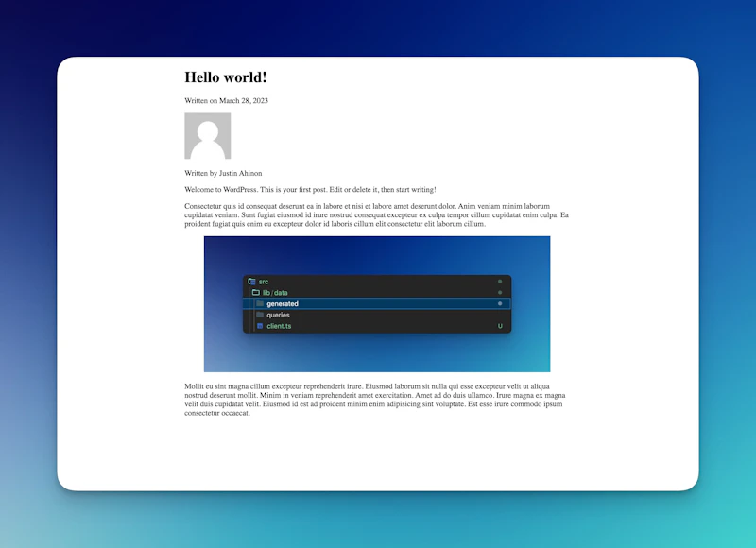The image size is (756, 548).
Task: Click the status dot on generated row
Action: 500,303
